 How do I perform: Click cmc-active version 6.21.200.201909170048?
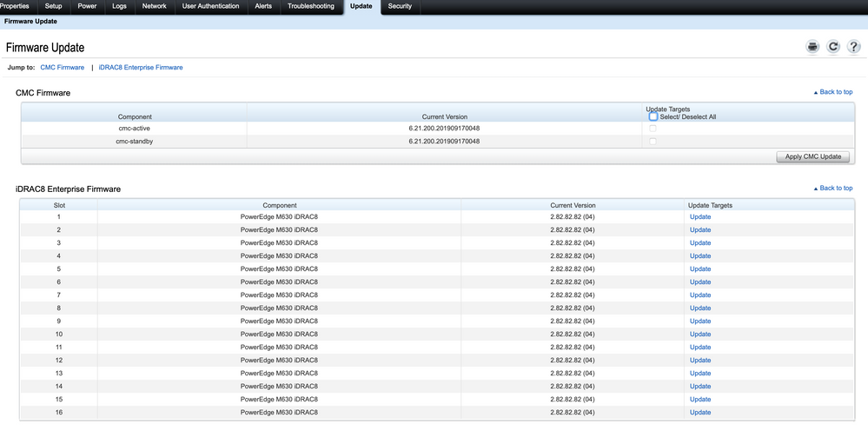pos(445,129)
